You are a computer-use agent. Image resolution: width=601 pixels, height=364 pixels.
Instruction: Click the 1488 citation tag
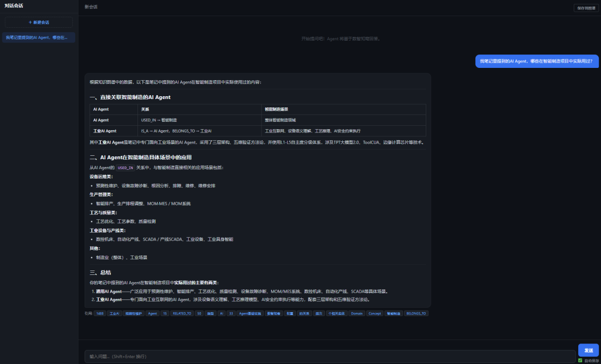click(100, 313)
